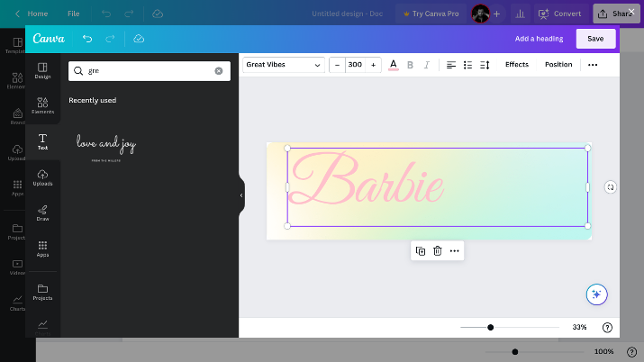This screenshot has height=362, width=644.
Task: Change the text alignment
Action: pos(451,65)
